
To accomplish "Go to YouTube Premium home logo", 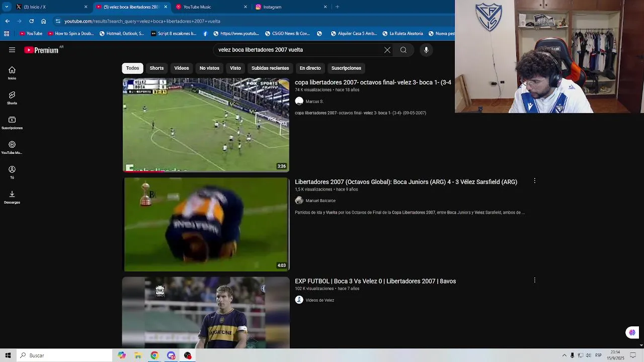I will (x=41, y=50).
